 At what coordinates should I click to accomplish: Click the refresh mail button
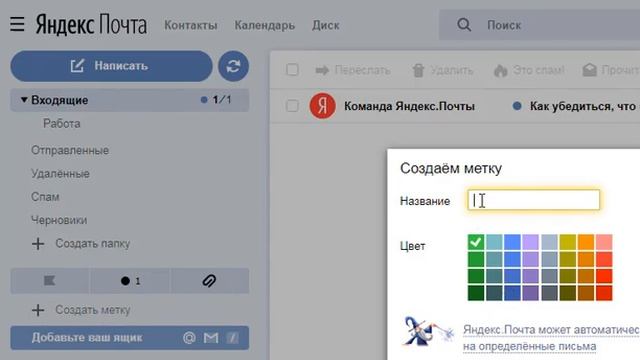pyautogui.click(x=233, y=66)
